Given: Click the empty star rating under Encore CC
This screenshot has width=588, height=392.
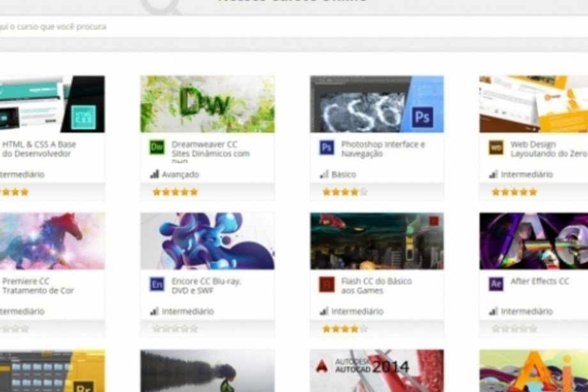Looking at the screenshot, I should 175,329.
